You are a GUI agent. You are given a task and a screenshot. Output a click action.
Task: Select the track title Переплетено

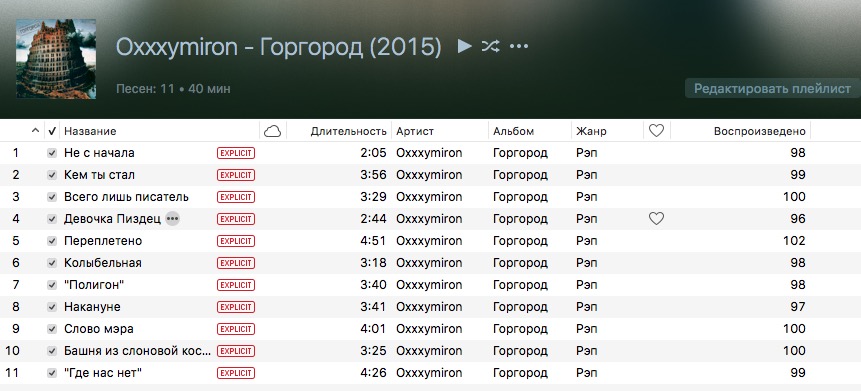click(x=103, y=241)
